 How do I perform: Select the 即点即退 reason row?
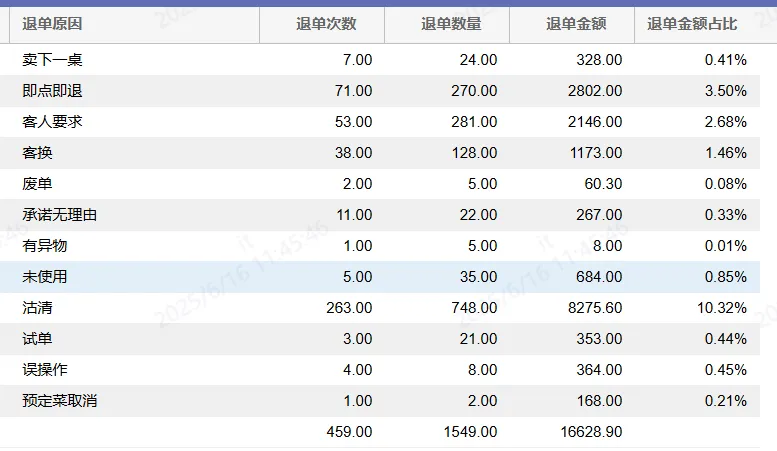(x=52, y=91)
